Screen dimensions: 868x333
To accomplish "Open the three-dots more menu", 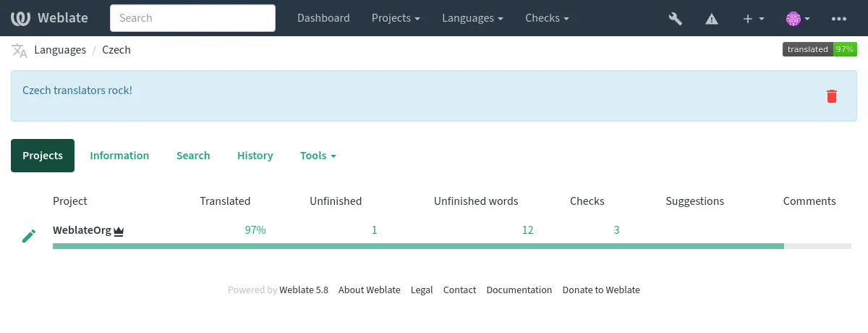I will 839,19.
